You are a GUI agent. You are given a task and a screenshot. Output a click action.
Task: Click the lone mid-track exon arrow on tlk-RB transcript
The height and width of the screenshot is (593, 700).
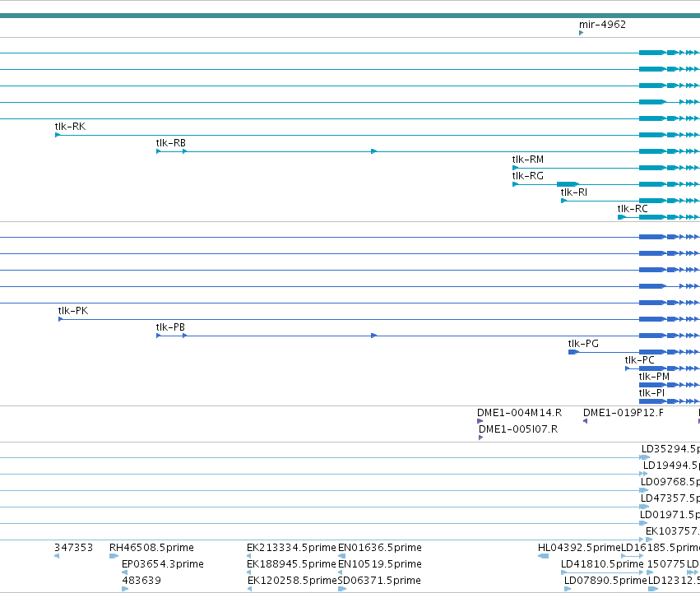(x=374, y=151)
